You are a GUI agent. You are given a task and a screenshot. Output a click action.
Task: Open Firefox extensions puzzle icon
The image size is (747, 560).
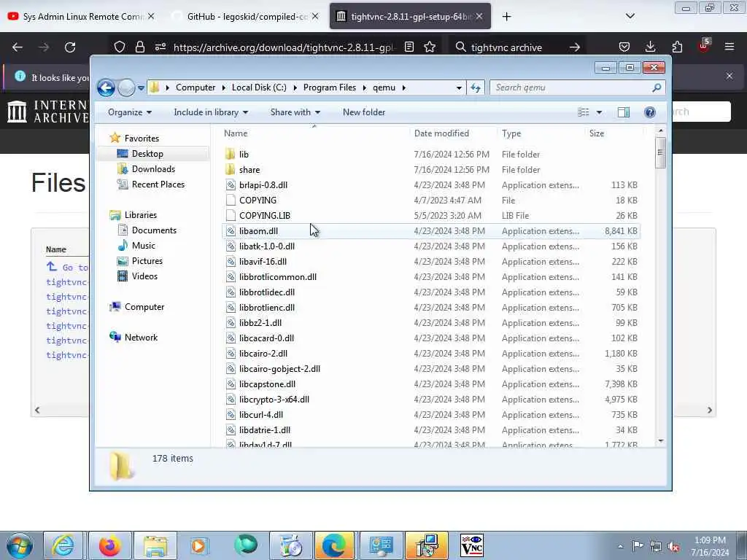coord(677,47)
